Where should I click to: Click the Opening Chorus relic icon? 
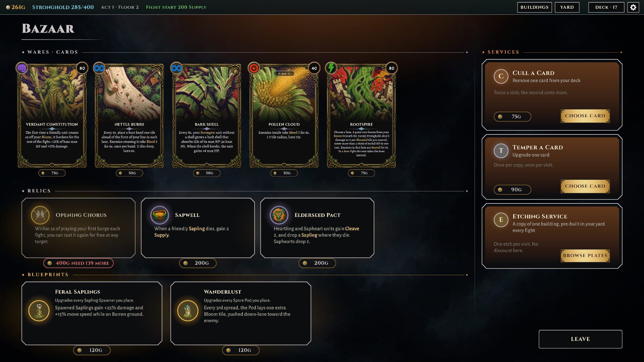(x=40, y=215)
